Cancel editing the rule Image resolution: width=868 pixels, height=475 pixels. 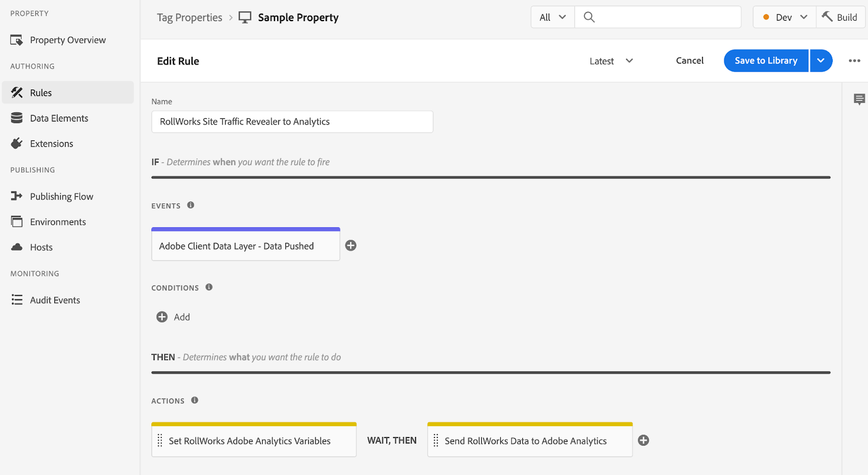point(690,61)
